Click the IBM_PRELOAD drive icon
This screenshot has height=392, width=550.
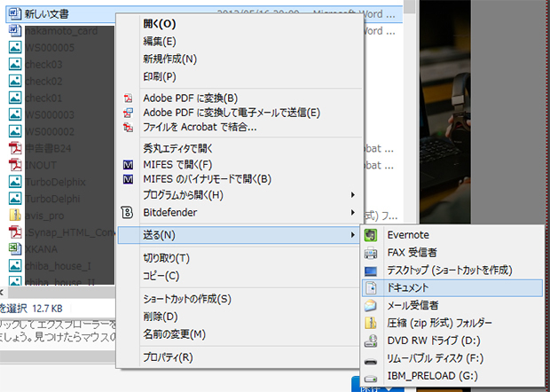[x=371, y=378]
